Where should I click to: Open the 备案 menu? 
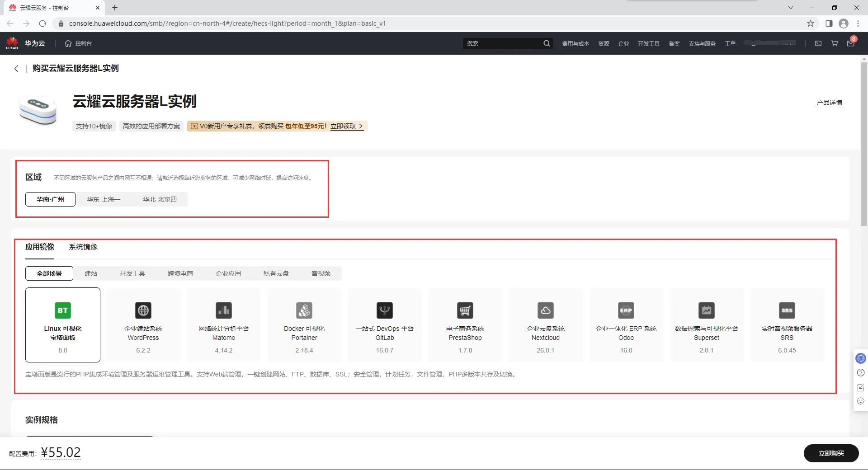[x=674, y=43]
